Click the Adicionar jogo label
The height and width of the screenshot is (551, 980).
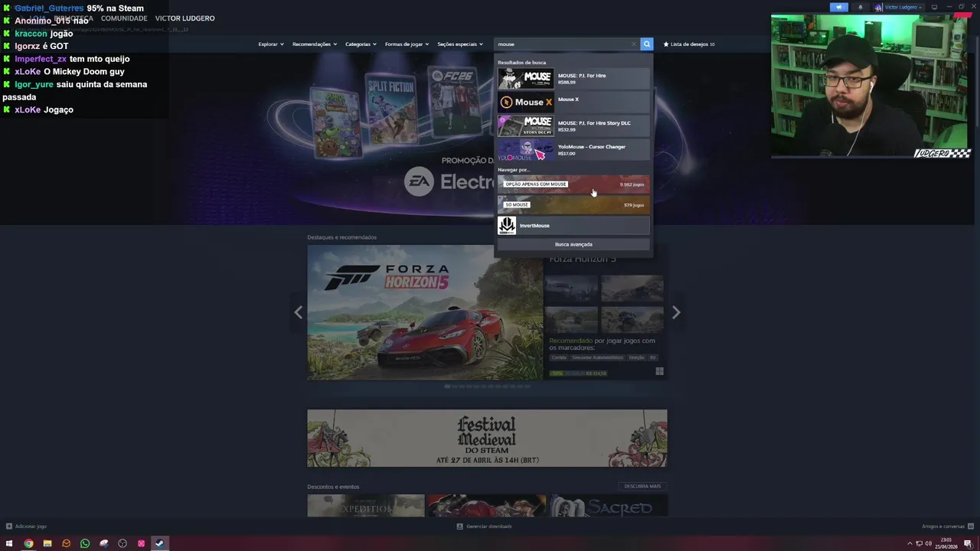click(31, 527)
